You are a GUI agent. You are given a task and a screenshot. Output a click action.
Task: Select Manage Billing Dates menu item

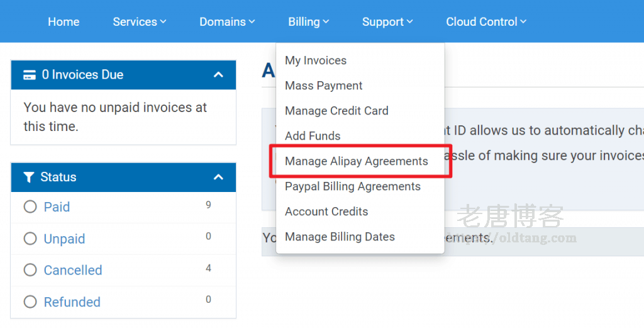[x=340, y=237]
